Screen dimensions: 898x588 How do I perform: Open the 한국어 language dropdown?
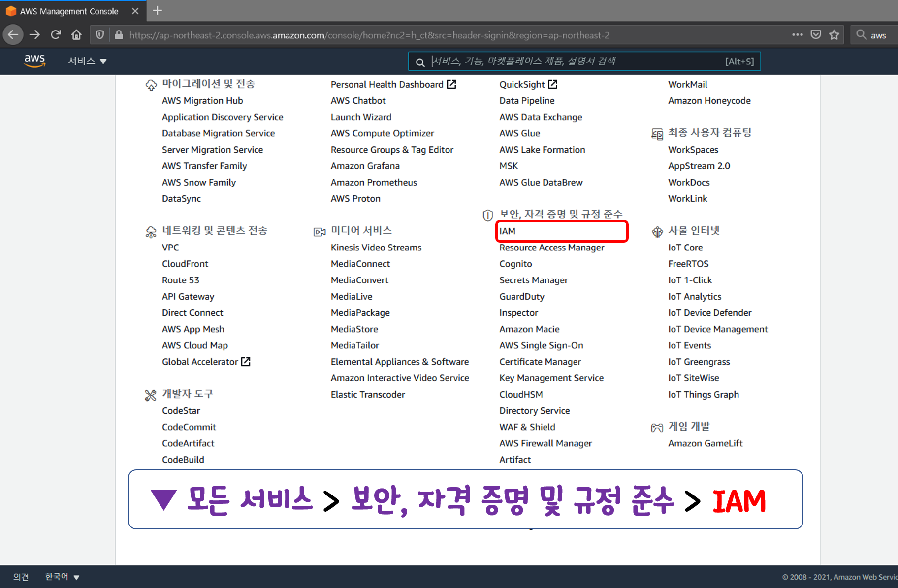[x=62, y=577]
